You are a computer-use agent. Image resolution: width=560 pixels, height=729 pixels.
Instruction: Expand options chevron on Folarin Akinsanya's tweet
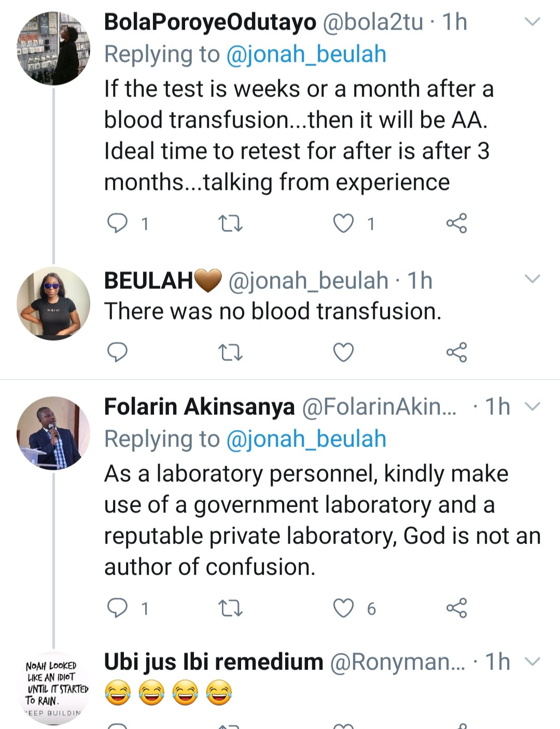(x=533, y=406)
